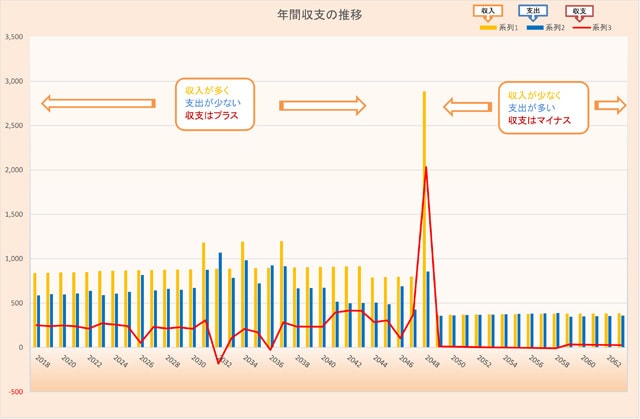
Task: Select the 2042 x-axis label
Action: 354,361
